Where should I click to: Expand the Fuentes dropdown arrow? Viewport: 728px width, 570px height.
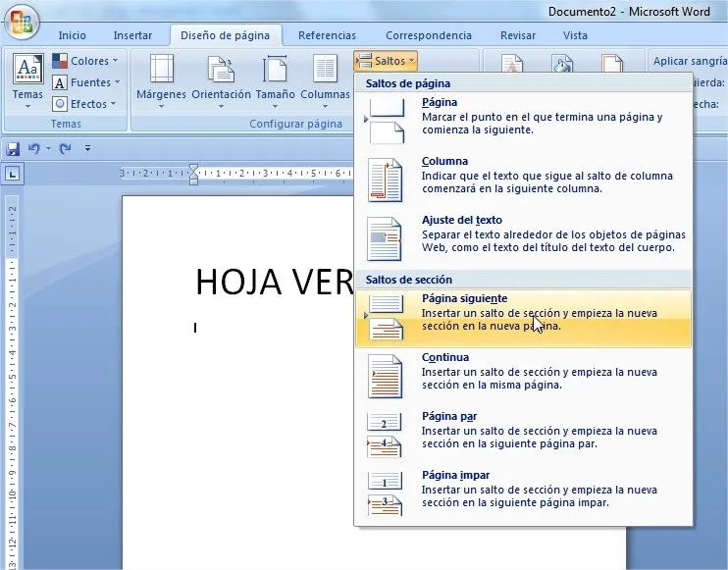tap(117, 81)
